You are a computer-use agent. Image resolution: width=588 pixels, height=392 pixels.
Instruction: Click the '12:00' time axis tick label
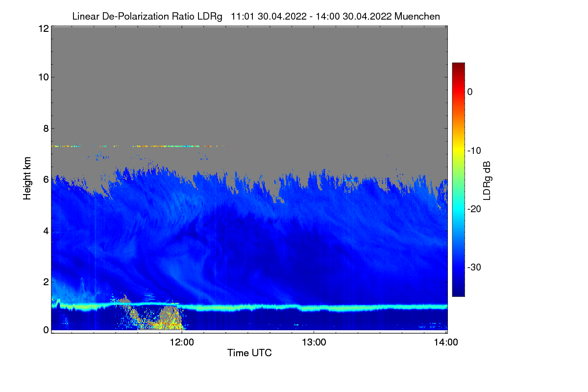[182, 343]
